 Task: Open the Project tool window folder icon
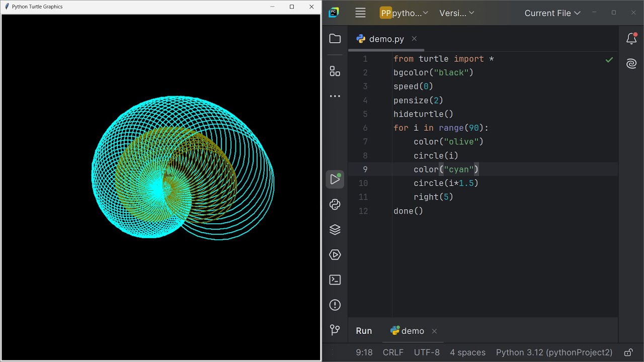(x=335, y=39)
